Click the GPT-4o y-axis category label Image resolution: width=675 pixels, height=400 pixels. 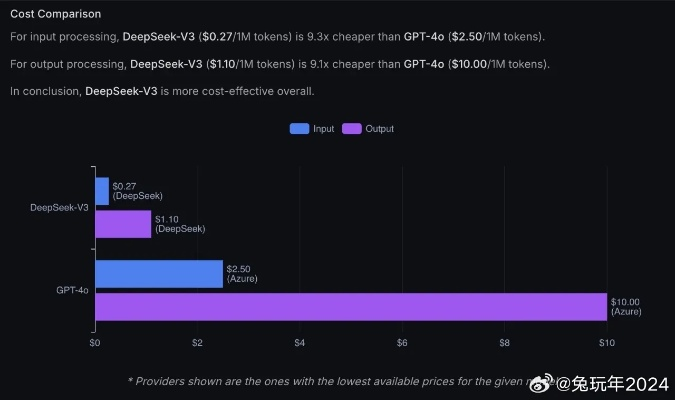[x=71, y=290]
